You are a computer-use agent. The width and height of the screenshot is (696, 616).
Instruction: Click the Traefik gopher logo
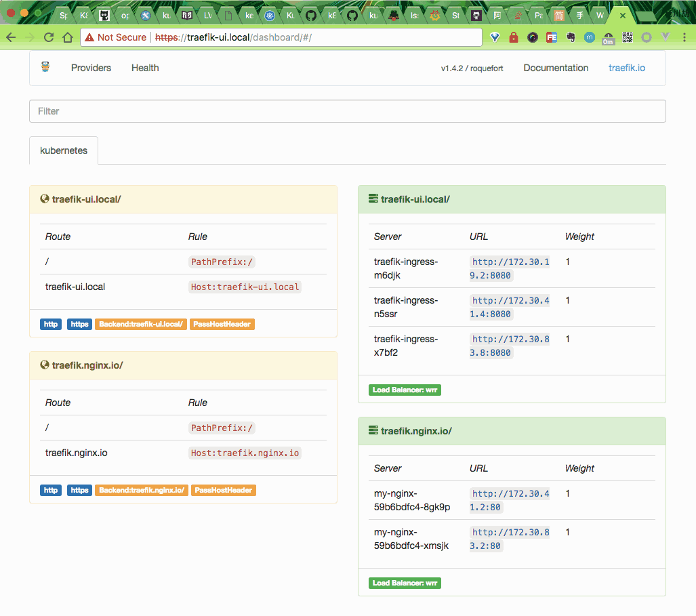coord(45,67)
